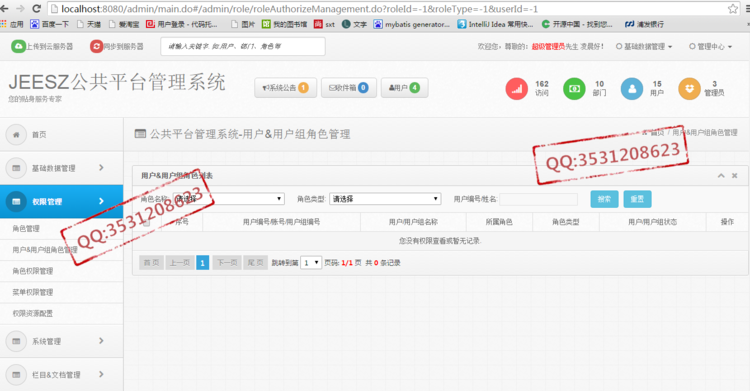The height and width of the screenshot is (391, 750).
Task: Bookmark this page with the star icon
Action: click(x=732, y=9)
